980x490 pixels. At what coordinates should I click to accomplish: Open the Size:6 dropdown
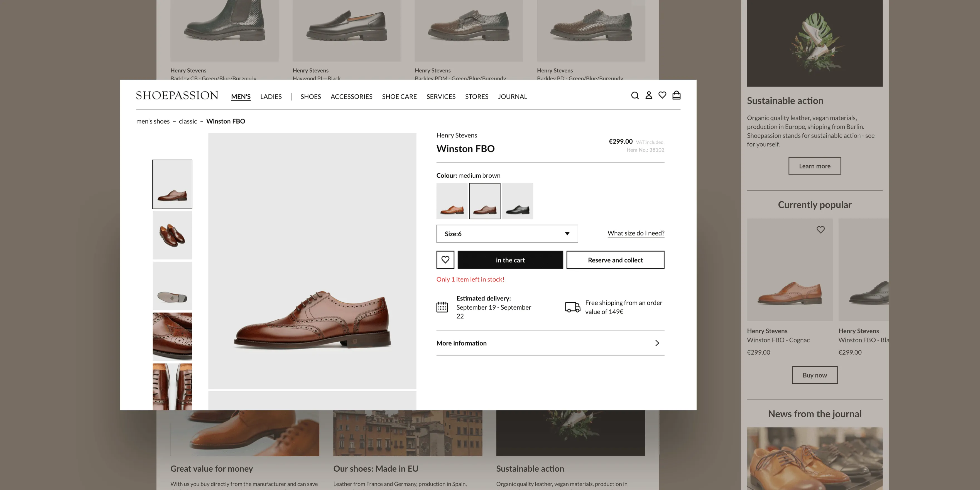click(507, 234)
